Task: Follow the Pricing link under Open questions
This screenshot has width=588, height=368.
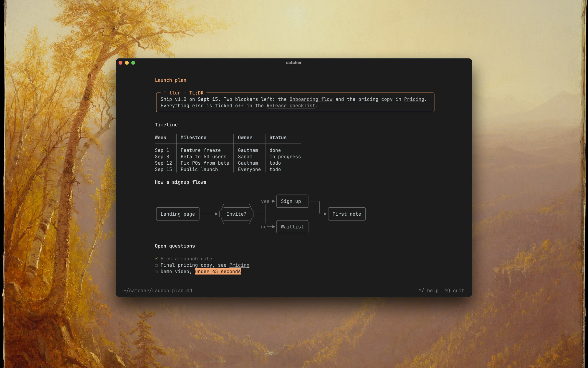Action: (x=239, y=265)
